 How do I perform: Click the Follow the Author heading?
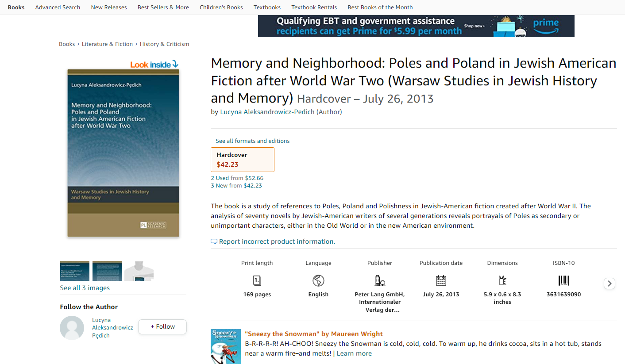point(89,307)
